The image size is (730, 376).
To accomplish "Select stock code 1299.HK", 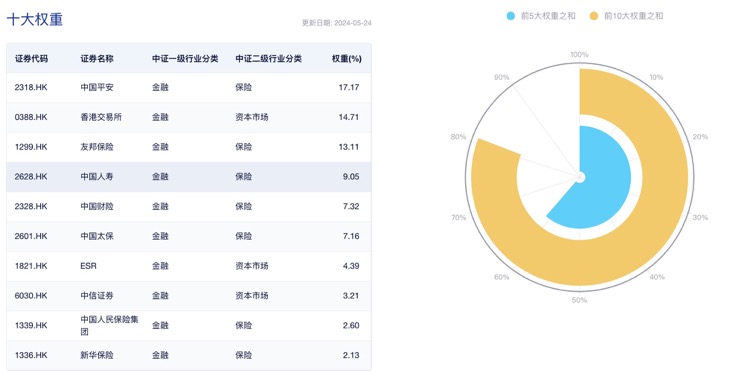I will tap(31, 147).
